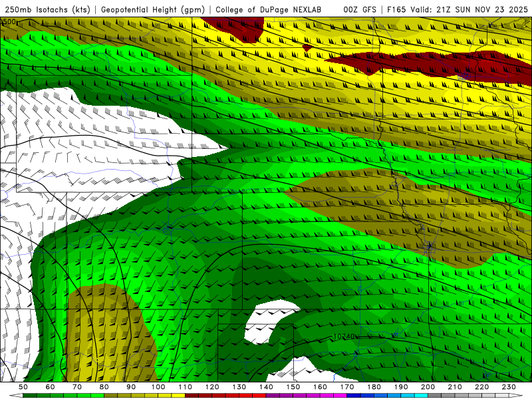Click the 190 label on the color scale

[x=401, y=387]
